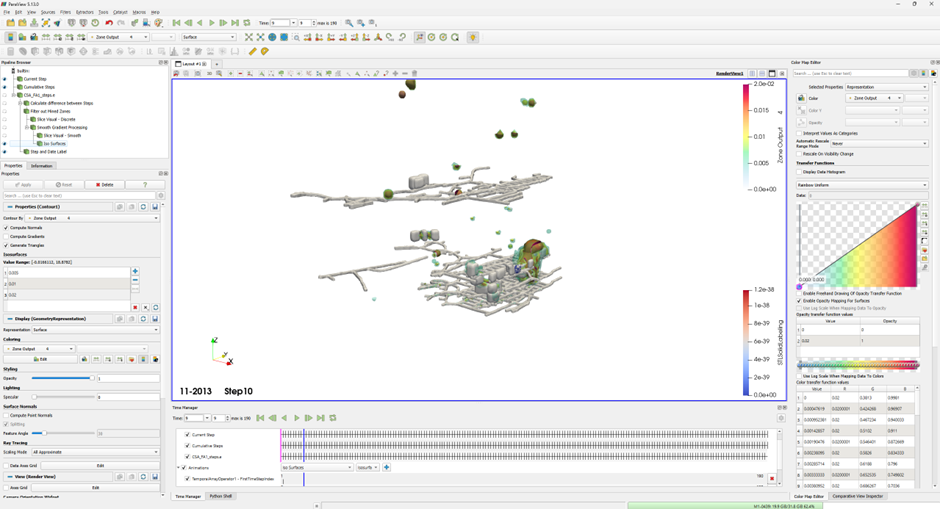Switch to Comparative View Inspector tab
Image resolution: width=940 pixels, height=509 pixels.
(x=858, y=496)
